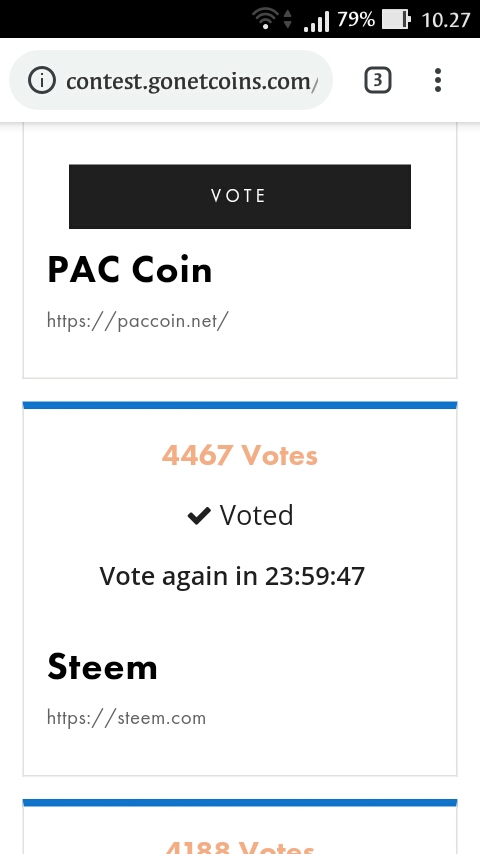Screen dimensions: 480x854
Task: Tap the cellular signal strength icon
Action: 317,21
